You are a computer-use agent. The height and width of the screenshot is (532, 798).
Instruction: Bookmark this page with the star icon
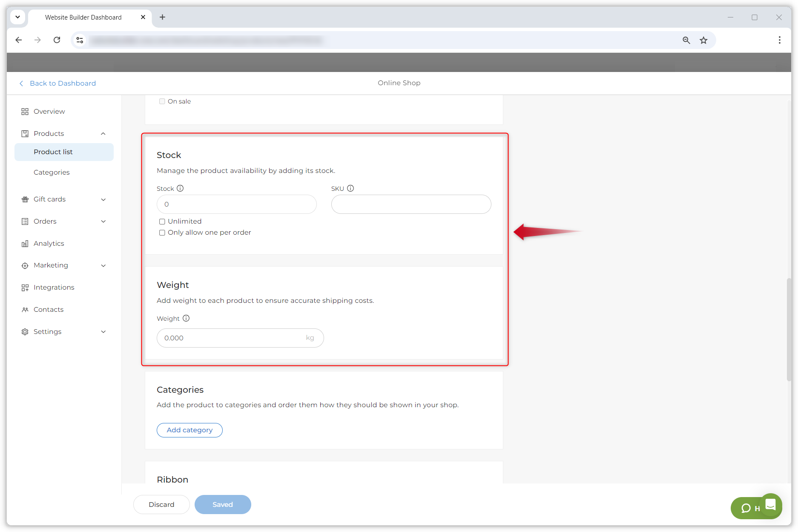pos(703,40)
